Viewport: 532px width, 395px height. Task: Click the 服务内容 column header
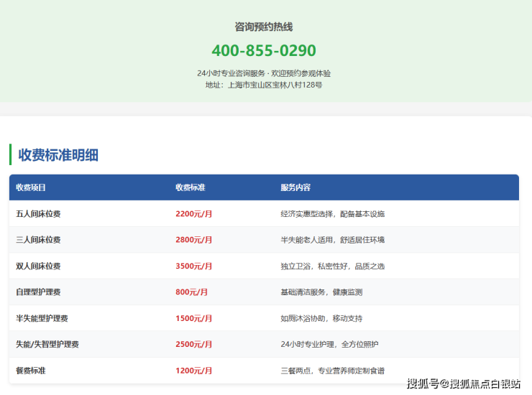click(x=295, y=187)
